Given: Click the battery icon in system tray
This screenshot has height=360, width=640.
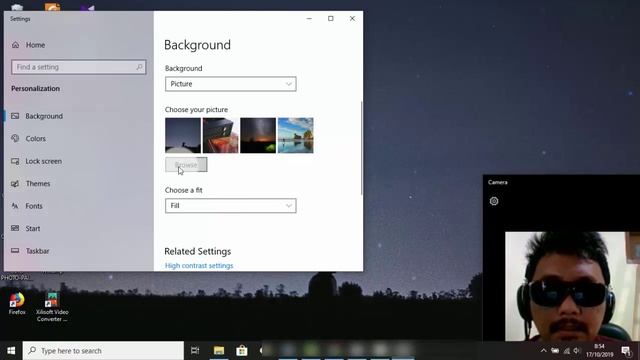Looking at the screenshot, I should (555, 351).
